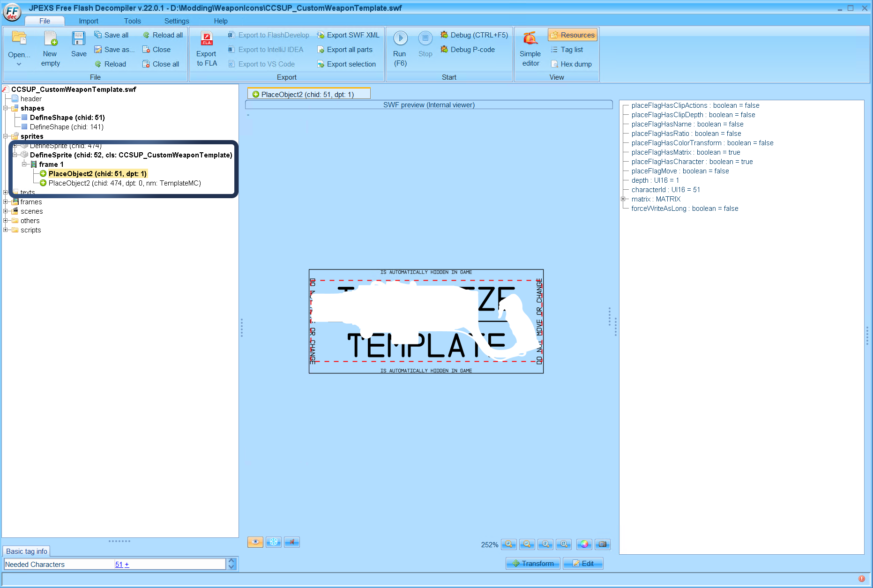This screenshot has width=873, height=588.
Task: Open the Import menu
Action: tap(89, 21)
